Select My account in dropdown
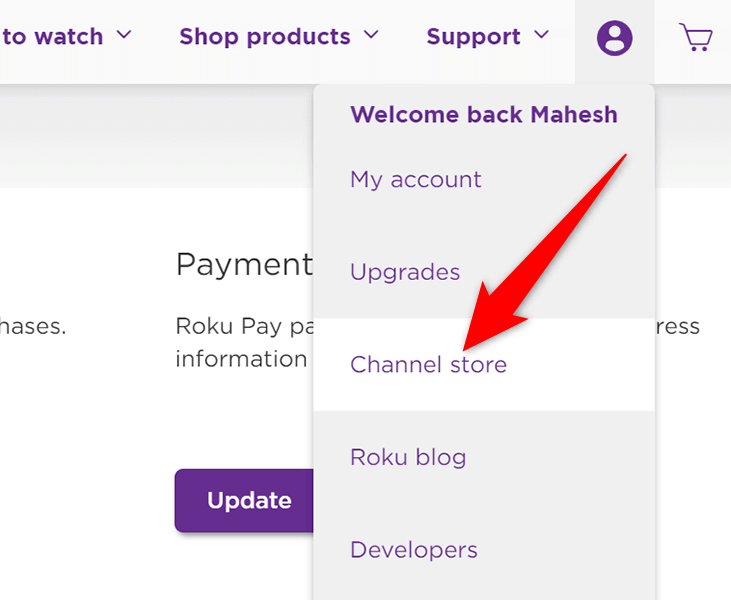731x600 pixels. (x=415, y=180)
